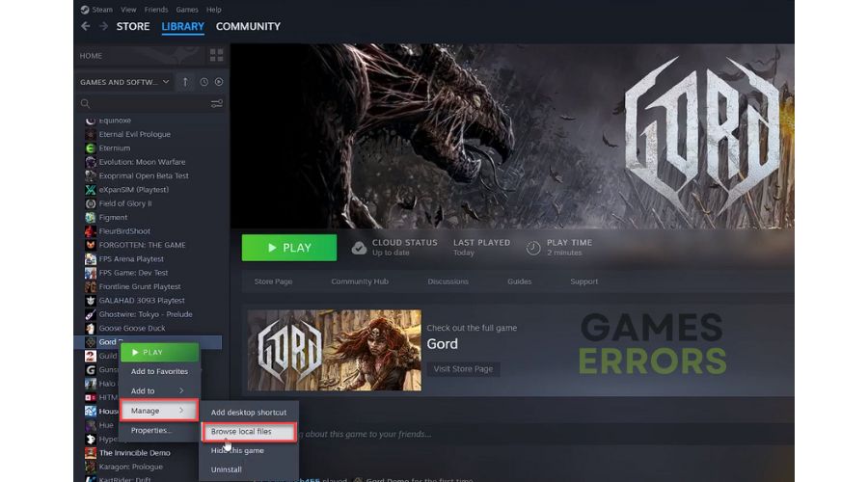The image size is (868, 482).
Task: Select Karagon: Prologue
Action: 130,467
